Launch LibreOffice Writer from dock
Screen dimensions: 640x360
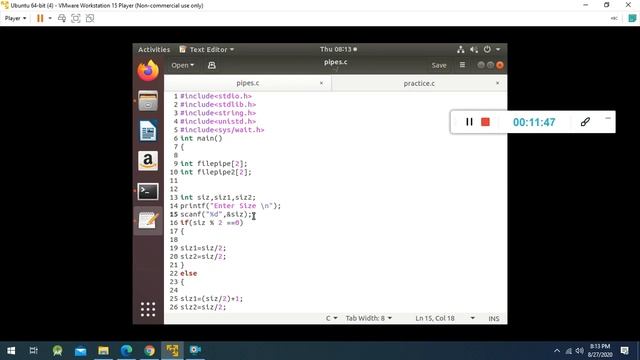148,131
